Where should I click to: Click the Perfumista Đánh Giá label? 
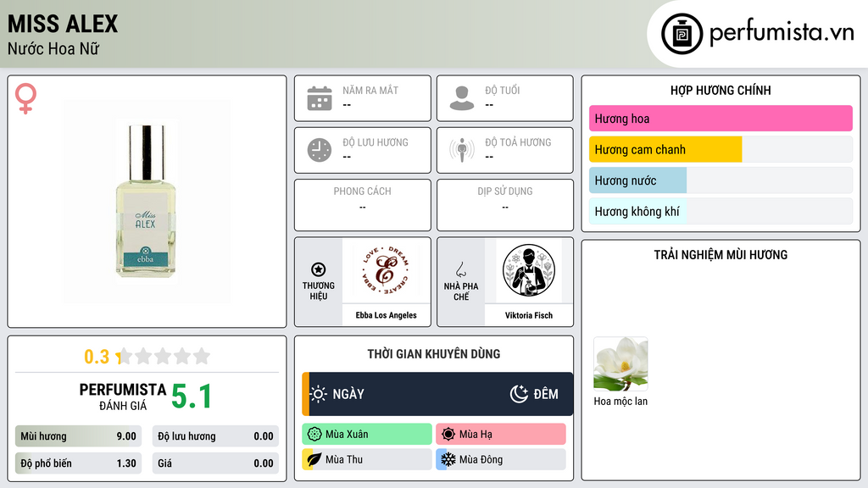click(123, 396)
